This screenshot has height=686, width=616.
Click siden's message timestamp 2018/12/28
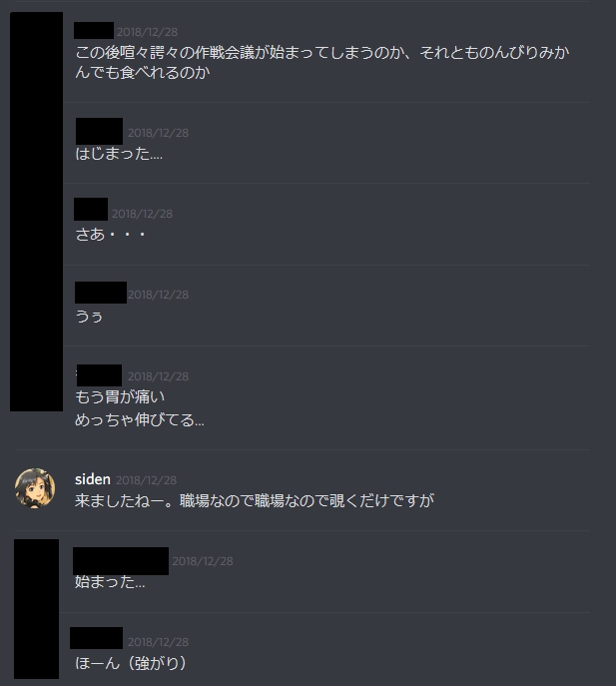(146, 480)
